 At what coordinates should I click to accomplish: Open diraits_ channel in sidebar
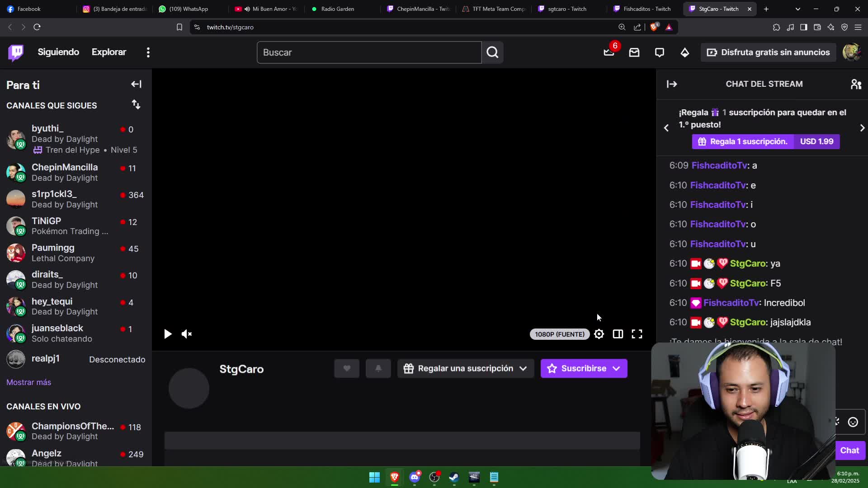[76, 280]
